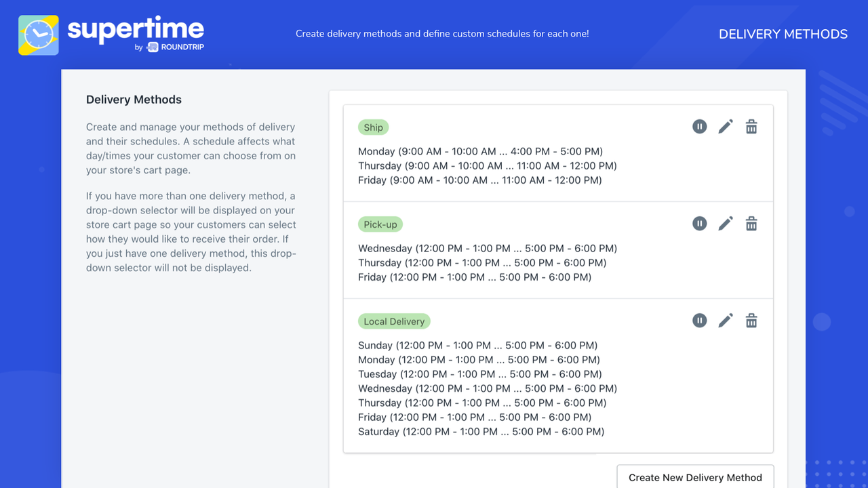Click the Roundtrip suitcase icon
868x488 pixels.
pyautogui.click(x=151, y=47)
